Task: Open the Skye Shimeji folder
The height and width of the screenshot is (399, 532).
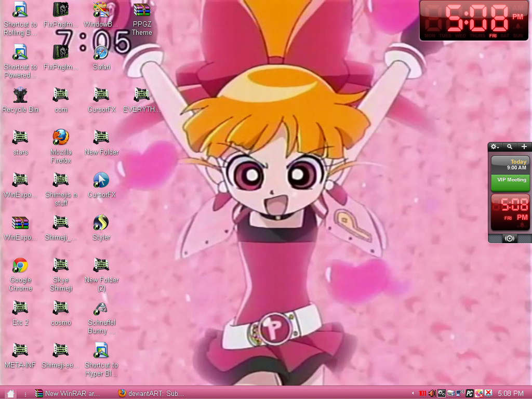Action: tap(61, 275)
